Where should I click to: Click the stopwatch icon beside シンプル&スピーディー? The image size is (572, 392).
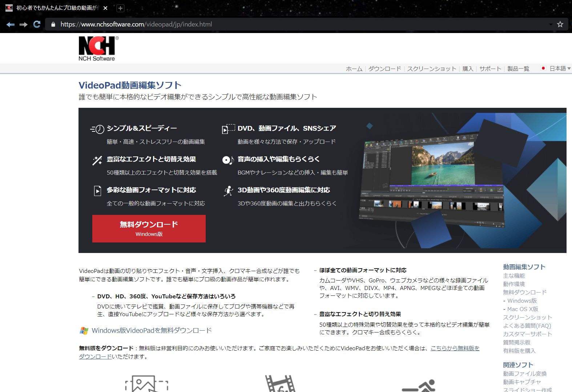[x=97, y=129]
